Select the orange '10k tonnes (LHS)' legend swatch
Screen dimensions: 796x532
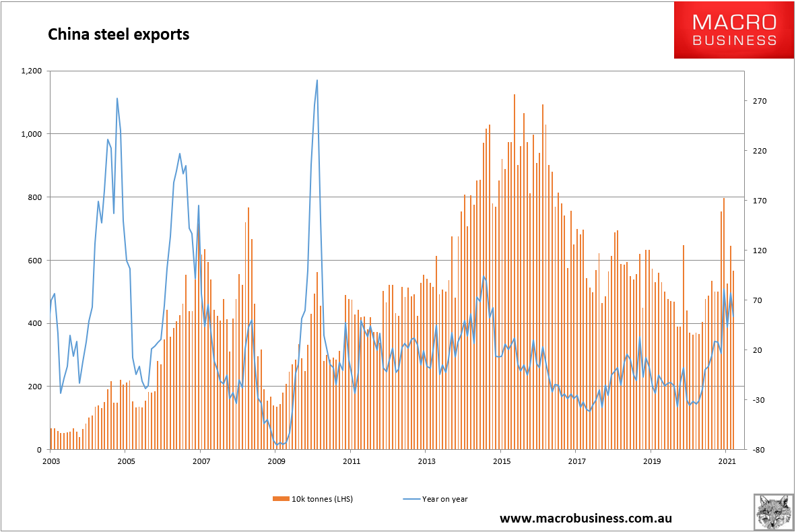[281, 499]
